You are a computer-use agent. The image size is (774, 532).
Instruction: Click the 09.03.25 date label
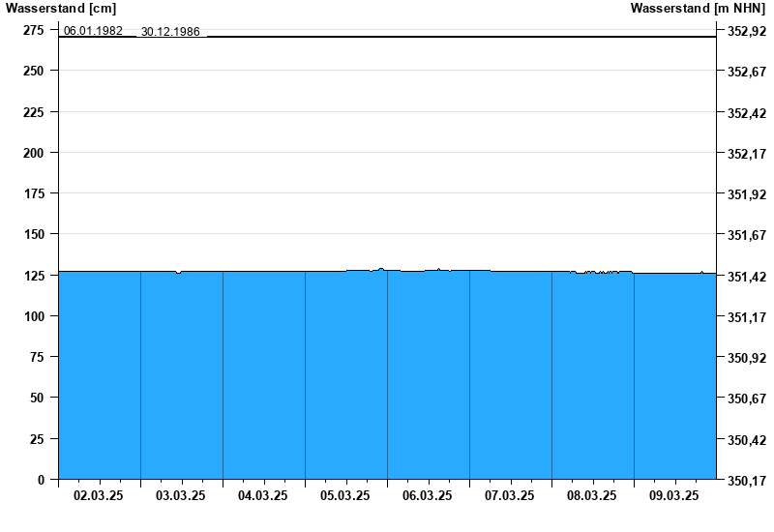tap(674, 495)
